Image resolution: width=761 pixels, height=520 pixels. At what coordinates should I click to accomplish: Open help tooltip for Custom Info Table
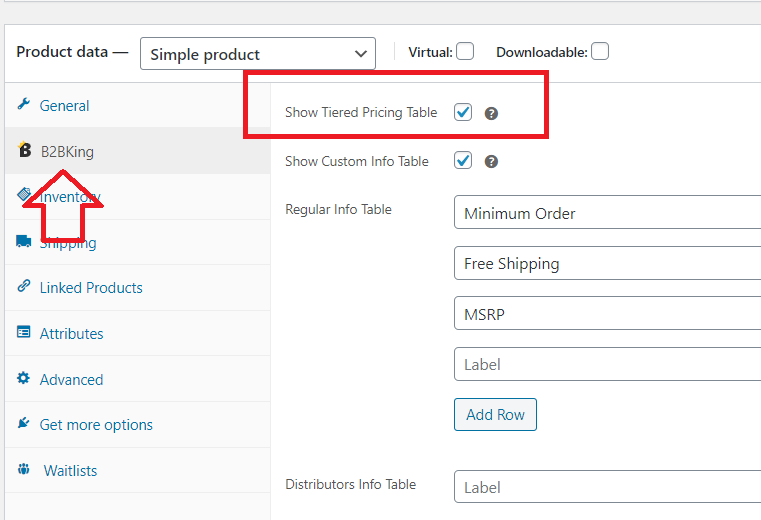click(491, 162)
